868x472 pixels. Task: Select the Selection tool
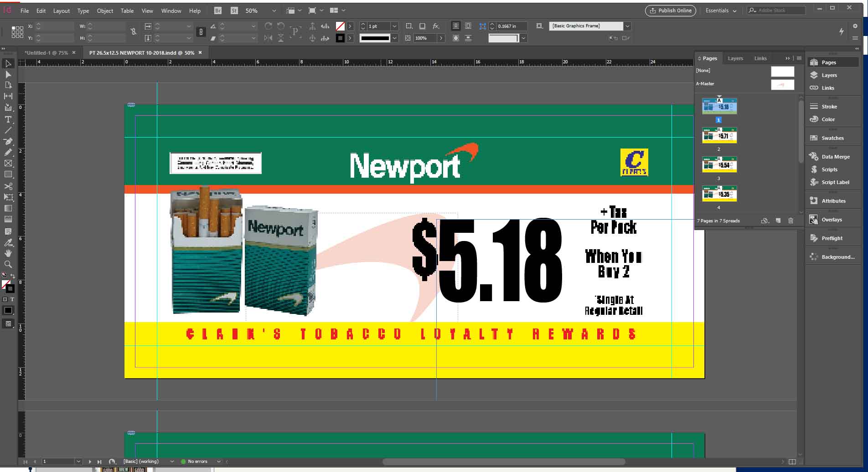(8, 63)
